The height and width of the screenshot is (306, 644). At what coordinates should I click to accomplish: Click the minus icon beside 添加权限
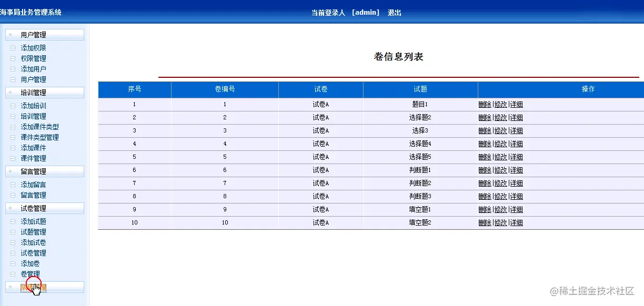point(12,48)
